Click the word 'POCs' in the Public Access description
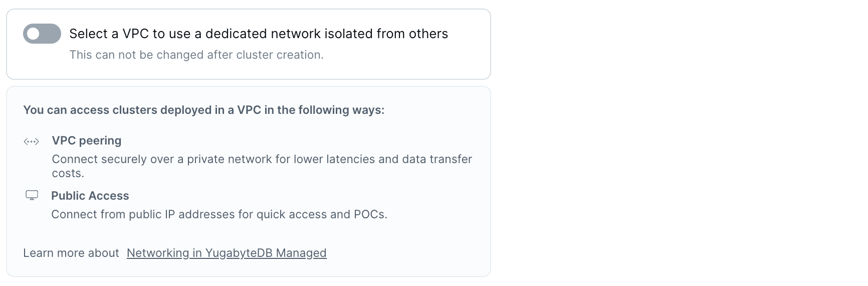 click(x=369, y=214)
